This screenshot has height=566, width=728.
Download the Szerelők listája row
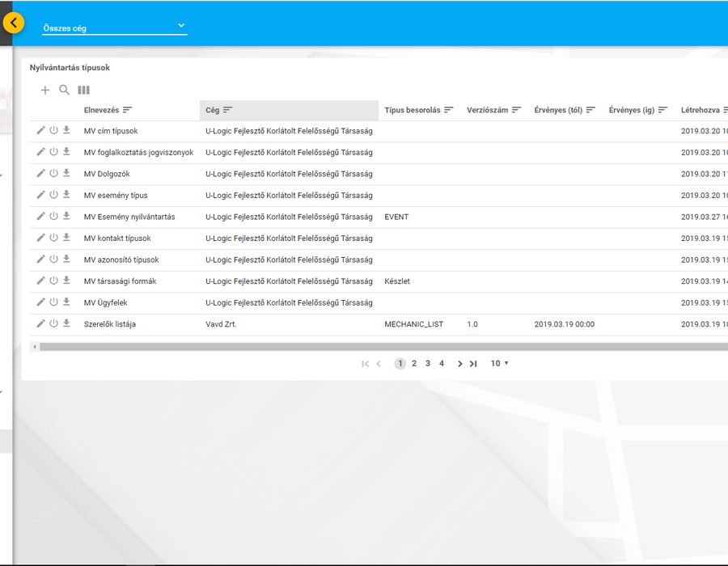pos(66,323)
